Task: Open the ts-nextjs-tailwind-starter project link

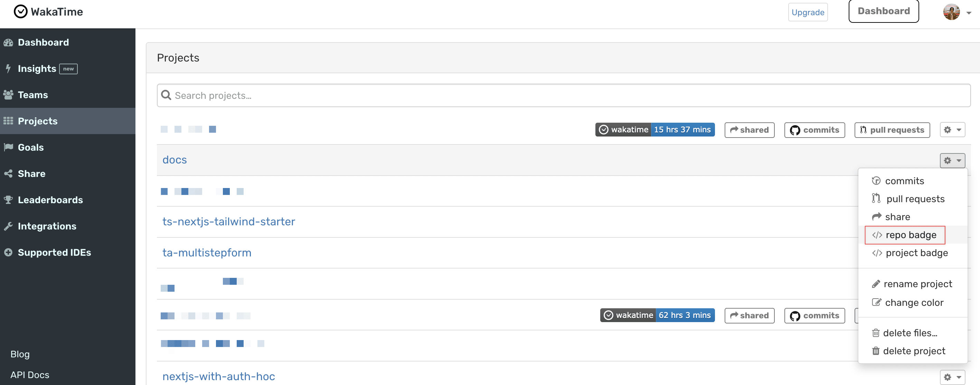Action: coord(229,222)
